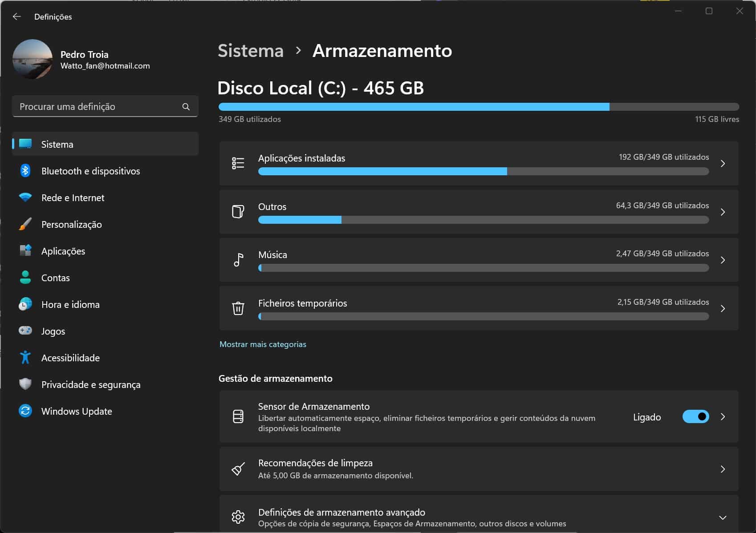
Task: Turn off the Sensor de Armazenamento toggle
Action: pos(695,417)
